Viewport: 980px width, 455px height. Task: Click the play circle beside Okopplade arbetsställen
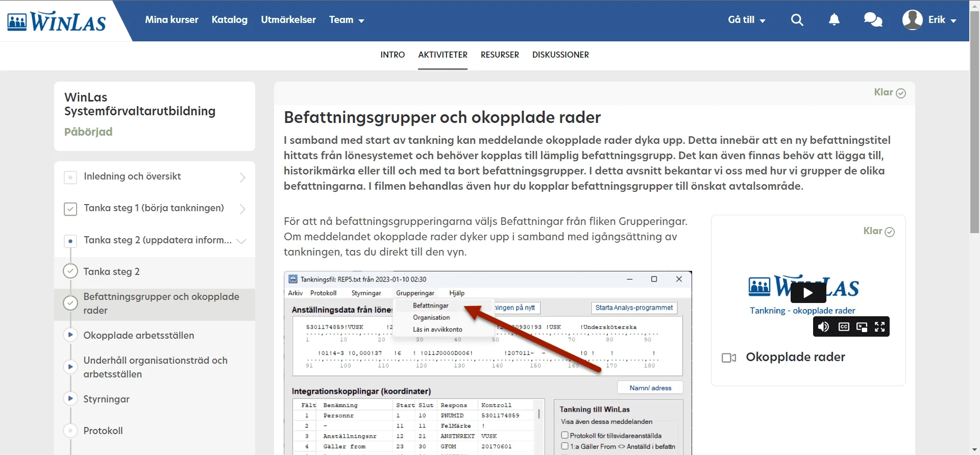70,335
